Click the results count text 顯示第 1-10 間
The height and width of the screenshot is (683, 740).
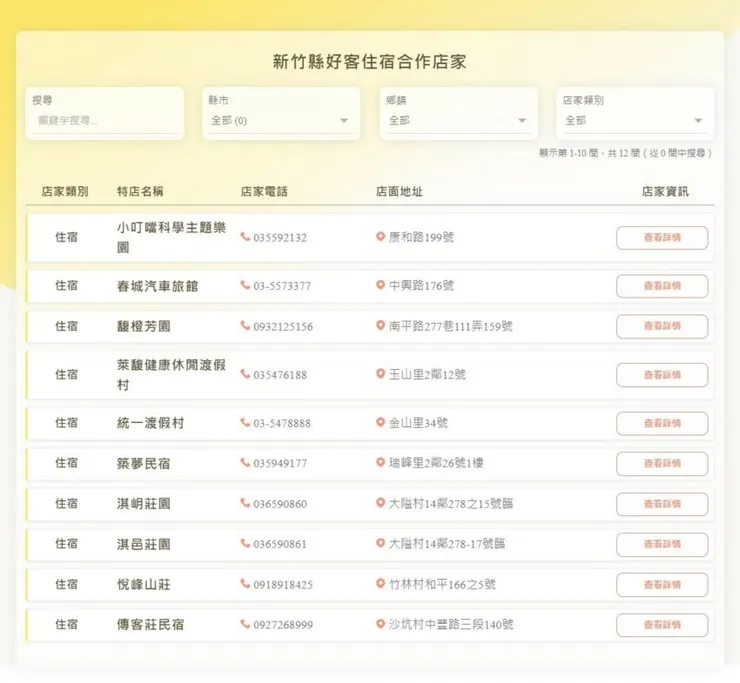tap(569, 153)
